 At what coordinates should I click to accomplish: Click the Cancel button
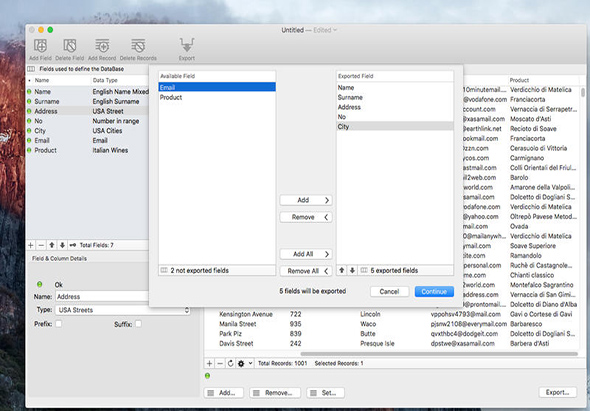pyautogui.click(x=389, y=292)
